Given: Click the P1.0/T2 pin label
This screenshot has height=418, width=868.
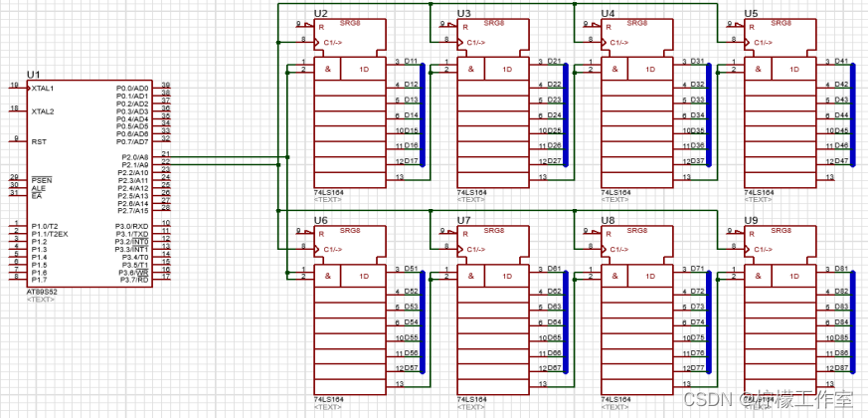Looking at the screenshot, I should [45, 226].
